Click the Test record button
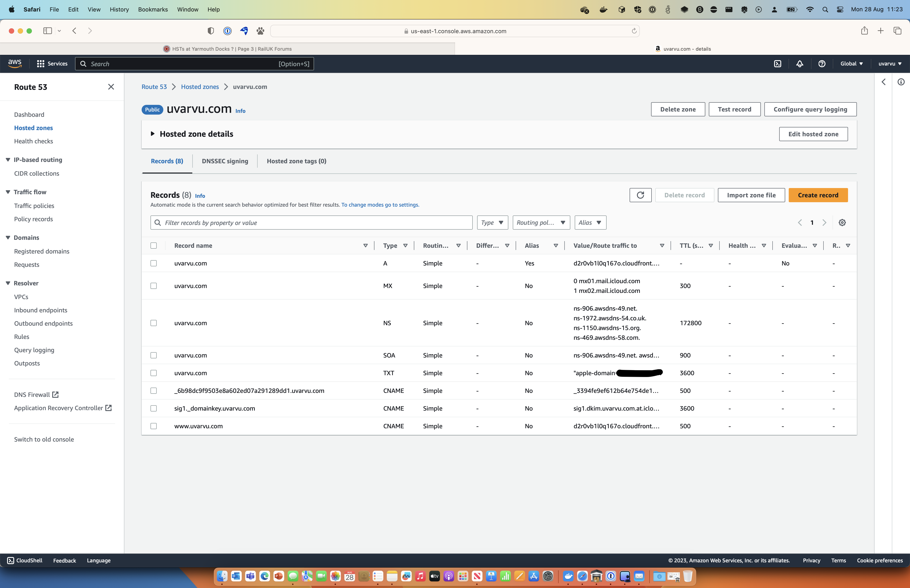The width and height of the screenshot is (910, 588). [x=734, y=109]
